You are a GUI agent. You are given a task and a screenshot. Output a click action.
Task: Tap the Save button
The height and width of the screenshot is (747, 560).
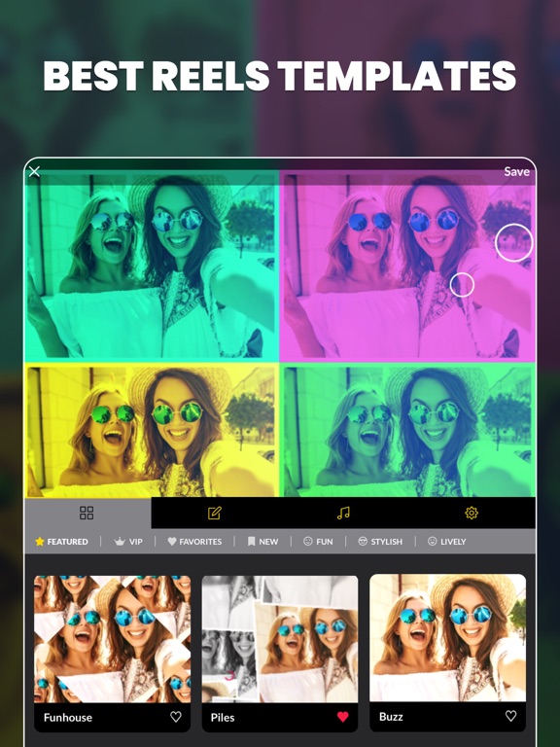click(x=516, y=171)
